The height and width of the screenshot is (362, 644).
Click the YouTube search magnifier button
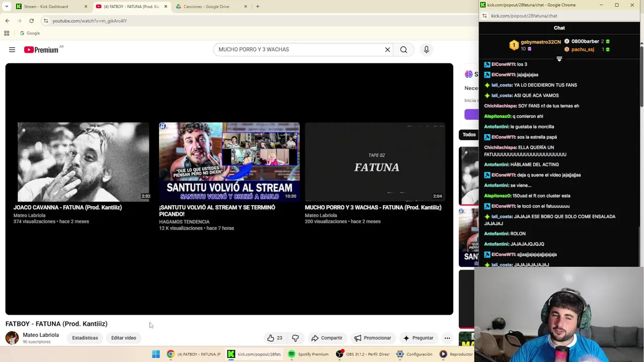(x=404, y=50)
